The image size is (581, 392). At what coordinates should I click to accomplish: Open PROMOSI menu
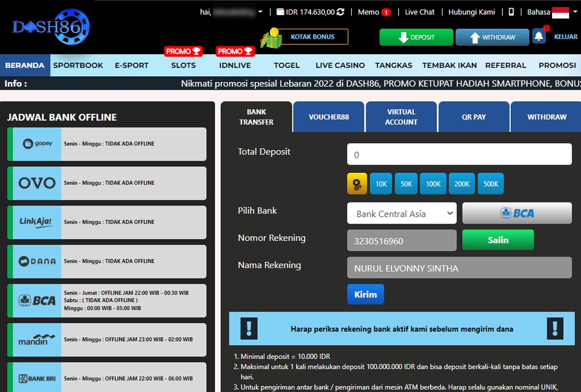pyautogui.click(x=557, y=65)
